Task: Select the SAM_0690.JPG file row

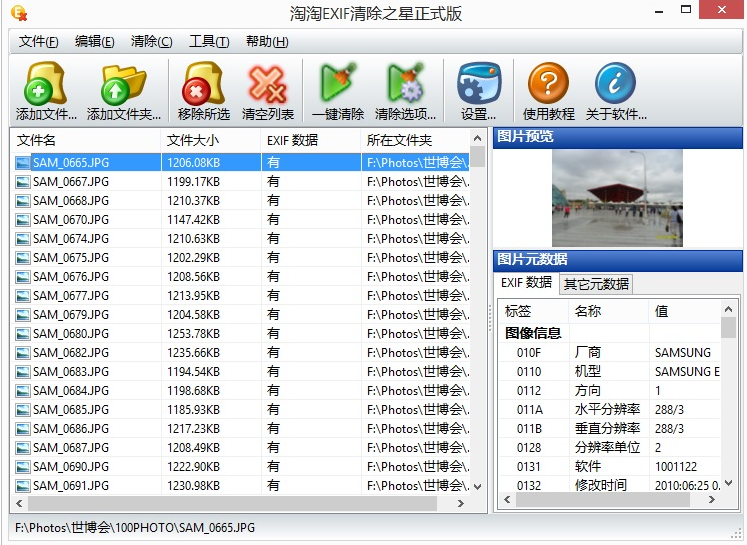Action: [x=240, y=467]
